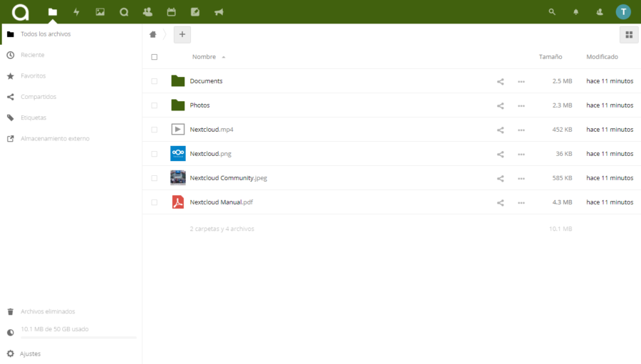Click the Nextcloud.png thumbnail
The height and width of the screenshot is (364, 641).
pyautogui.click(x=178, y=153)
